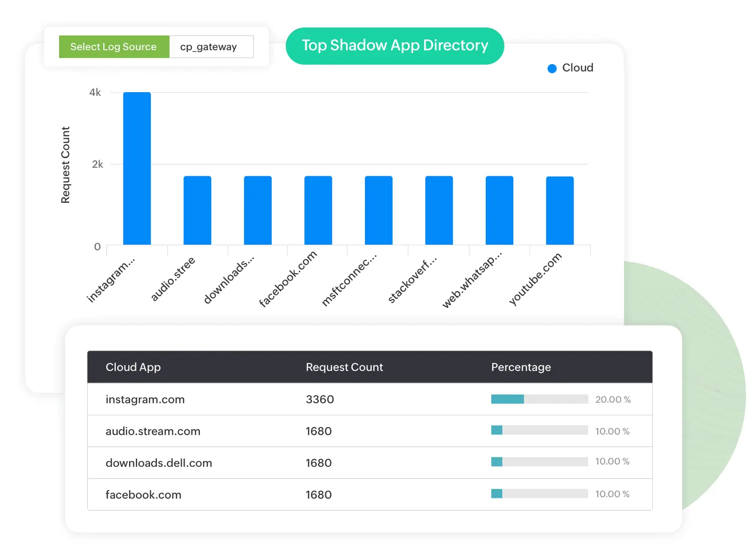Click percentage bar for downloads.dell.com
Screen dimensions: 756x551
(x=539, y=462)
